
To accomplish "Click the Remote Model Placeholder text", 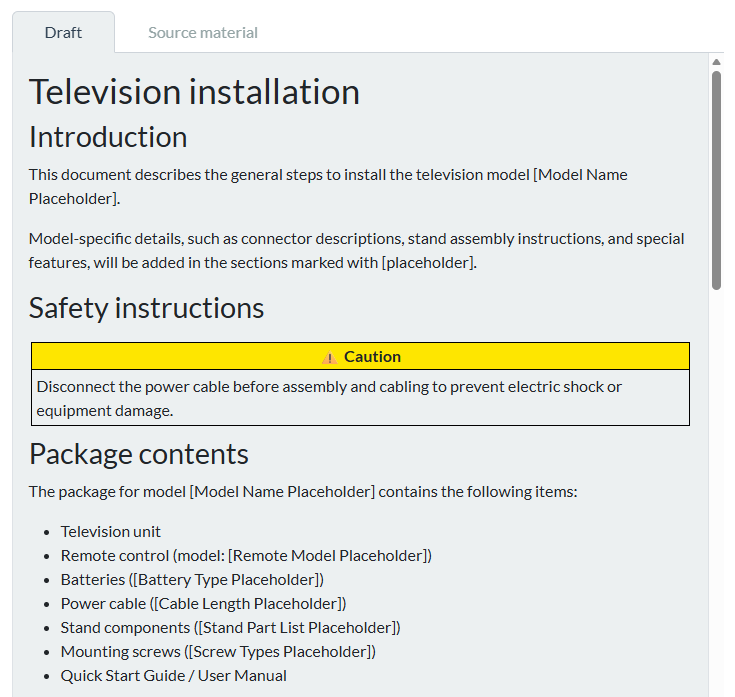I will [330, 556].
